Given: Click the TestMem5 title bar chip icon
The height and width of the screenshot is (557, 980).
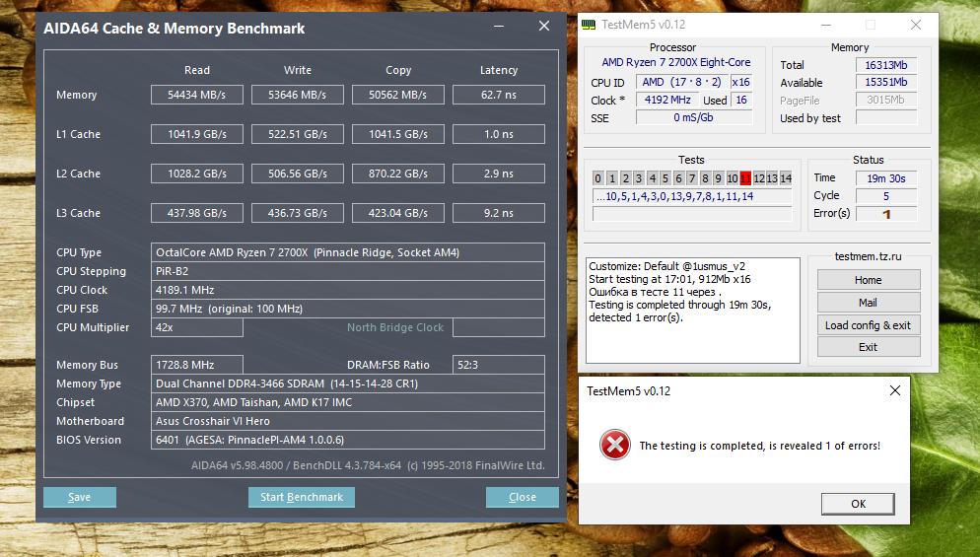Looking at the screenshot, I should point(589,25).
